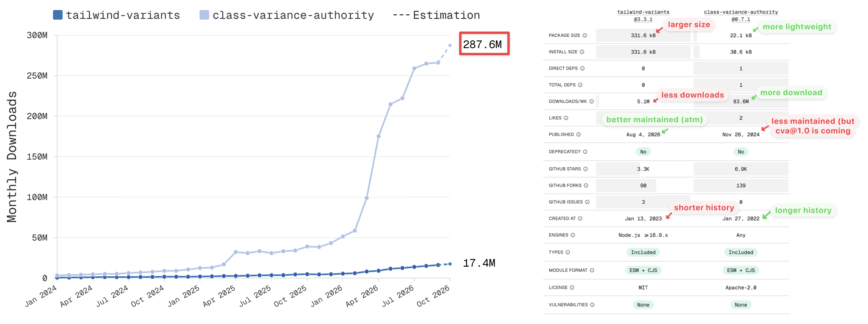Screen dimensions: 868x324
Task: Click class-variance-authority light blue legend swatch
Action: 204,15
